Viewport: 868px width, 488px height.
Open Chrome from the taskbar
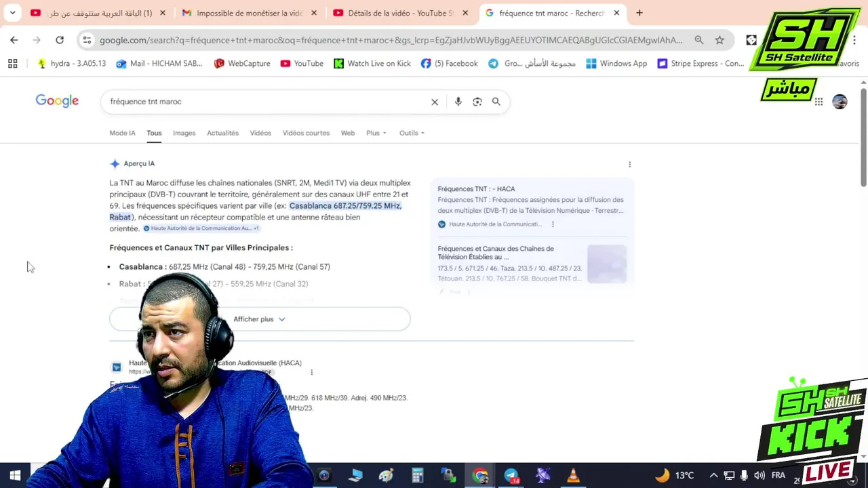tap(480, 475)
